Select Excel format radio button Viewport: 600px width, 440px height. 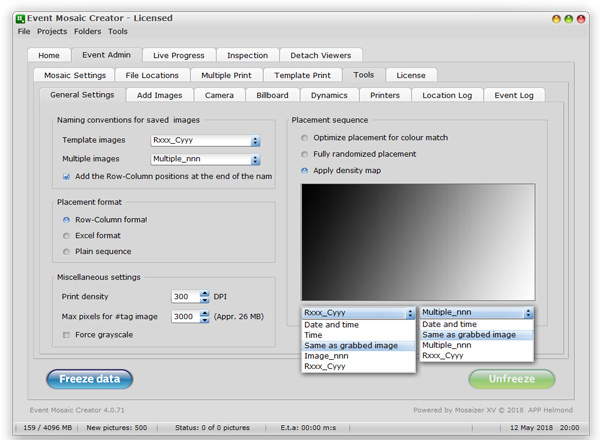click(x=67, y=236)
